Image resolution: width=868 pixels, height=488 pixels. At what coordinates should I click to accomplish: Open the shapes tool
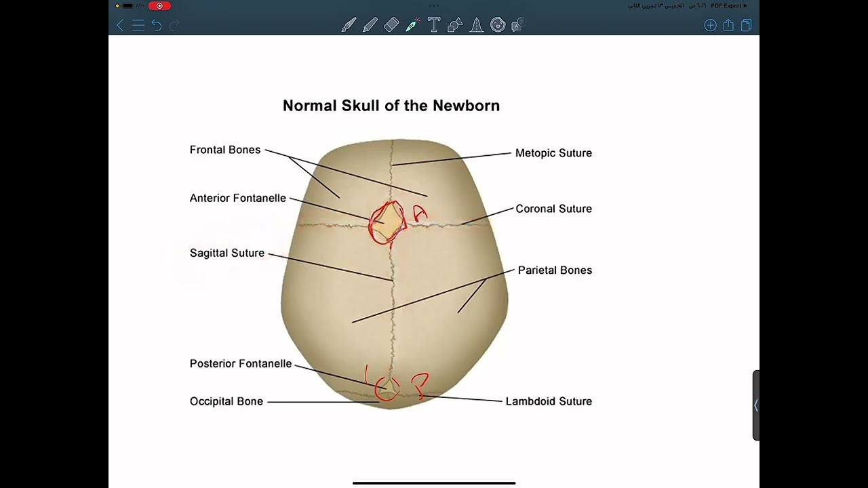pyautogui.click(x=455, y=25)
